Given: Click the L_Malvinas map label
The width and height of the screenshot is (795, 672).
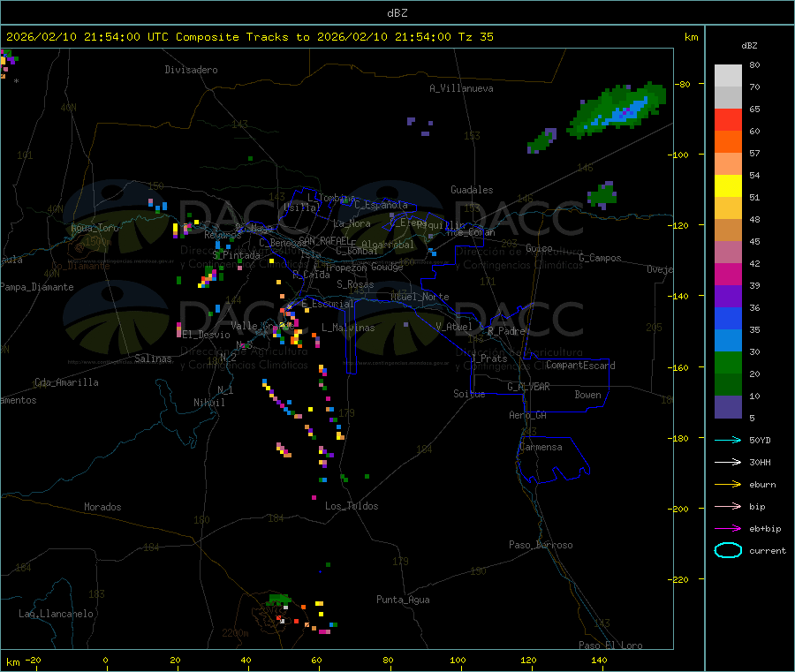Looking at the screenshot, I should click(348, 328).
